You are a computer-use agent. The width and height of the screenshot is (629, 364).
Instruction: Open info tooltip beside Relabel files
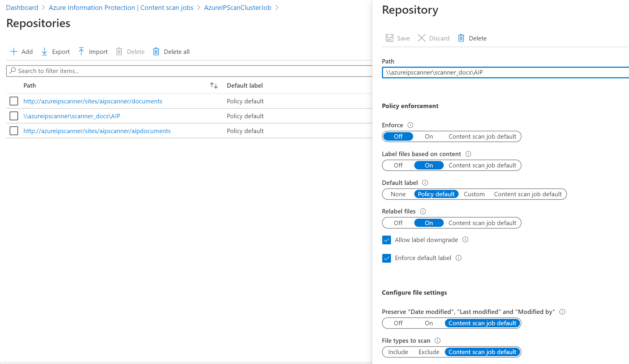[x=423, y=211]
